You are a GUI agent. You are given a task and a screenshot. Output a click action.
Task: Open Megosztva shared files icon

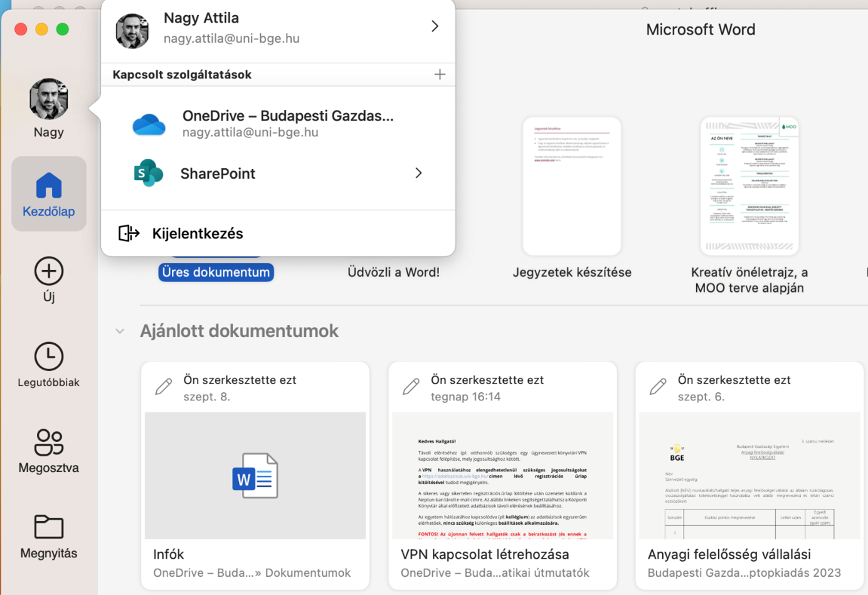pos(49,442)
